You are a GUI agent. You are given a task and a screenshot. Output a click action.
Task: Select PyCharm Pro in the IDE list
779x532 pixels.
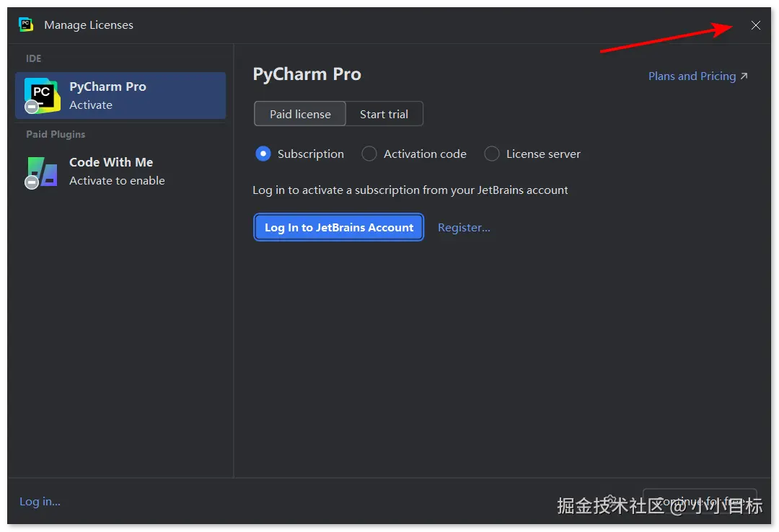pos(120,95)
